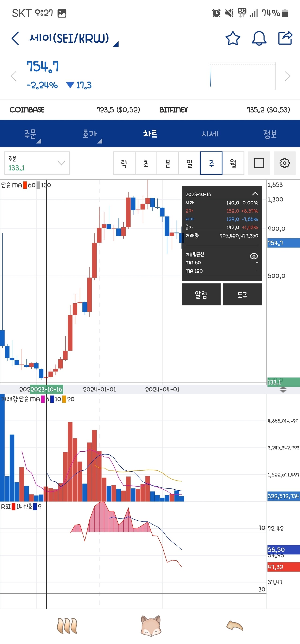Tap the back arrow beside 세이(SEI/KRW)
The image size is (300, 644).
tap(15, 38)
